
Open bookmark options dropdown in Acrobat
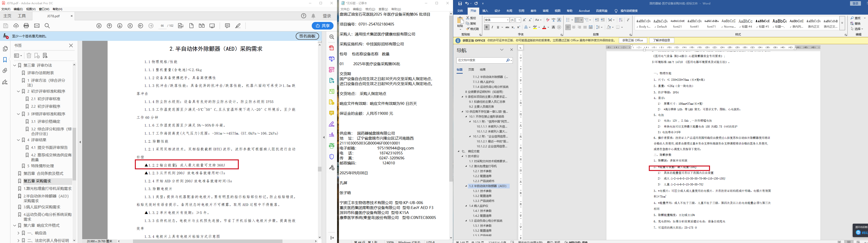(x=18, y=55)
